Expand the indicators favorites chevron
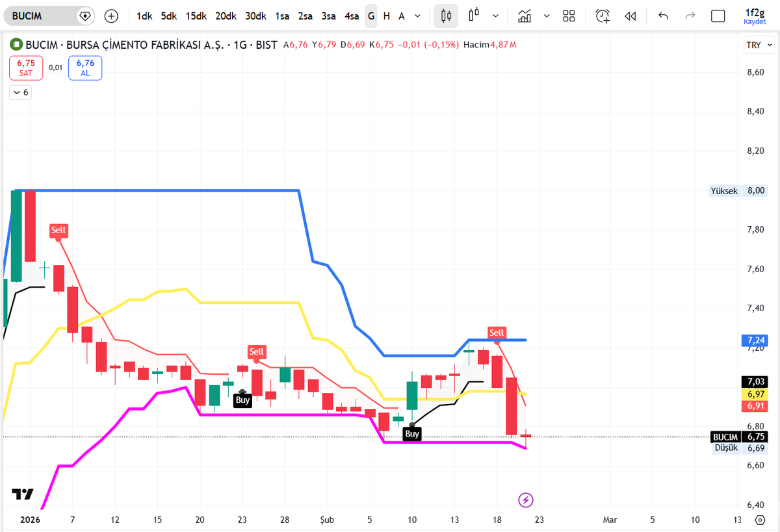 tap(547, 16)
